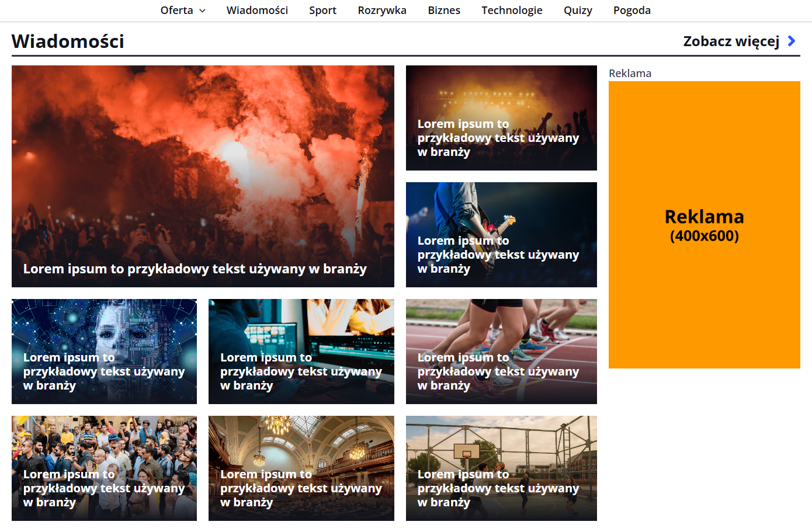The width and height of the screenshot is (812, 532).
Task: Open the runners on track article
Action: pos(501,352)
